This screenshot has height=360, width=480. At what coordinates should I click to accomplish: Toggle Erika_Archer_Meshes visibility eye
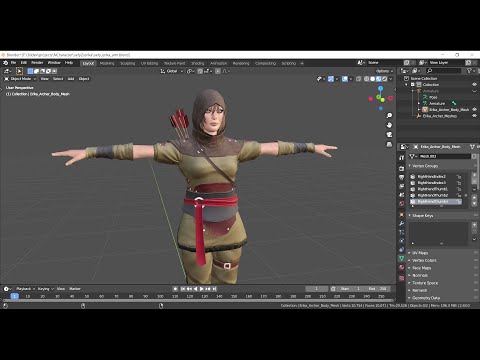click(474, 116)
